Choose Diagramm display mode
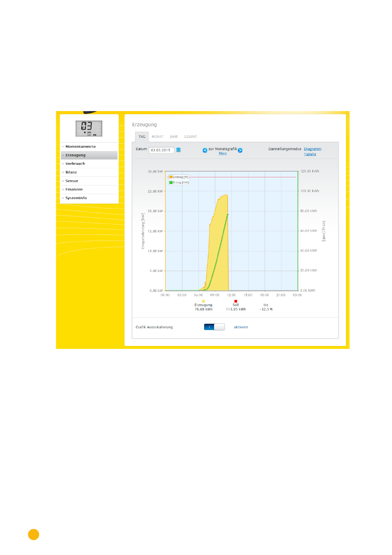The image size is (392, 555). (313, 149)
